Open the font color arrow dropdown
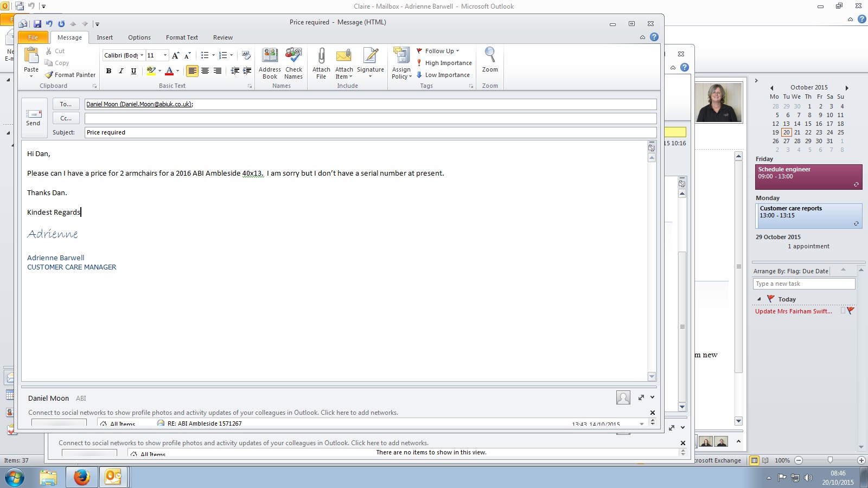 [x=177, y=71]
